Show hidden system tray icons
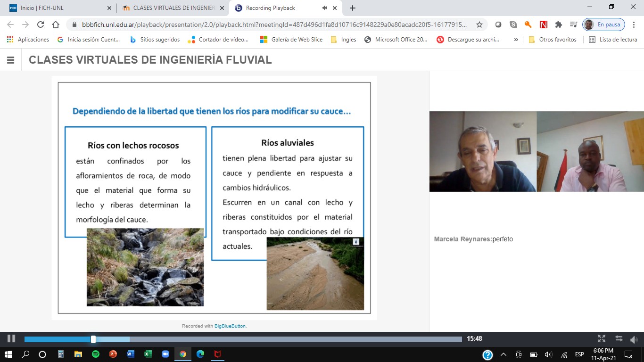Image resolution: width=644 pixels, height=362 pixels. (503, 354)
